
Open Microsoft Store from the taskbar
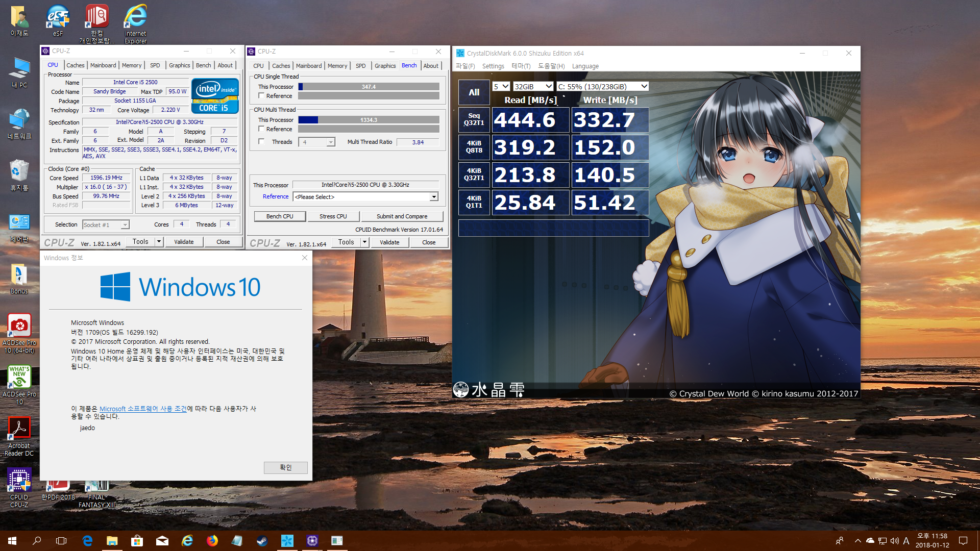click(137, 541)
